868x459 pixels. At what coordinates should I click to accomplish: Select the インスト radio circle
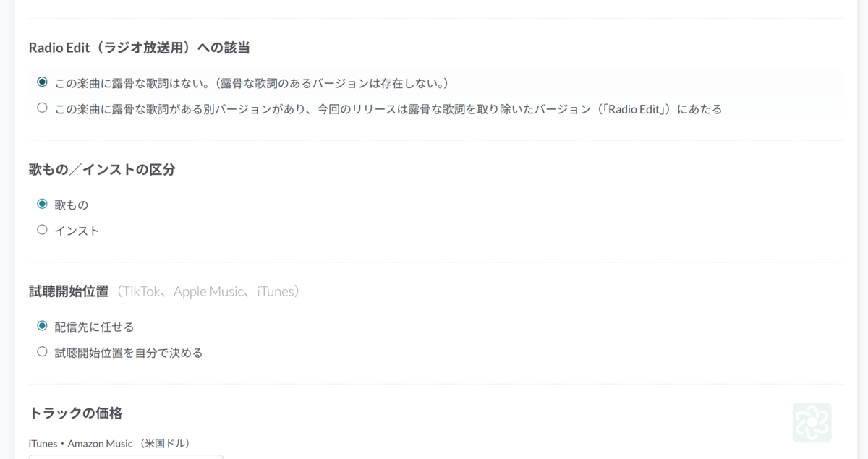click(42, 230)
